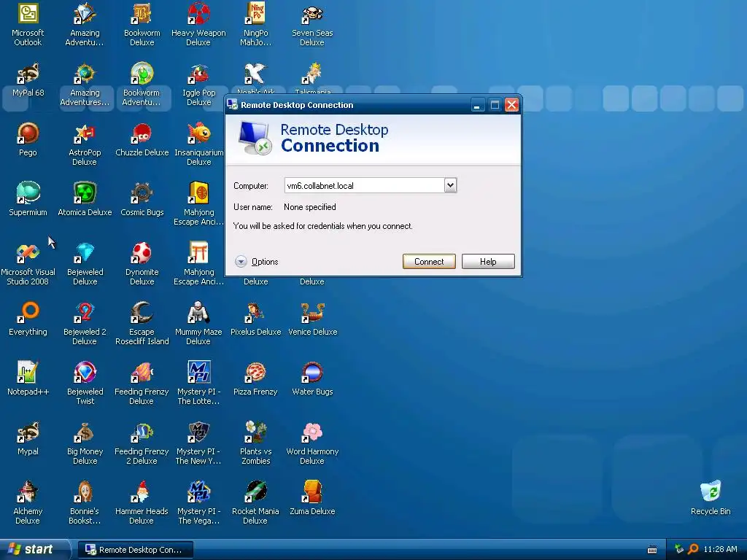Viewport: 747px width, 560px height.
Task: Select the Seven Seas Deluxe icon
Action: (x=312, y=25)
